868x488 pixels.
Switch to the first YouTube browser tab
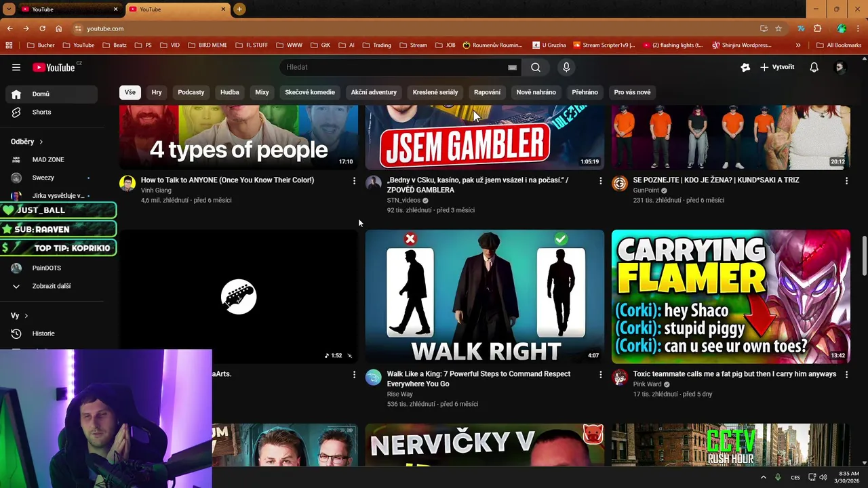tap(69, 9)
